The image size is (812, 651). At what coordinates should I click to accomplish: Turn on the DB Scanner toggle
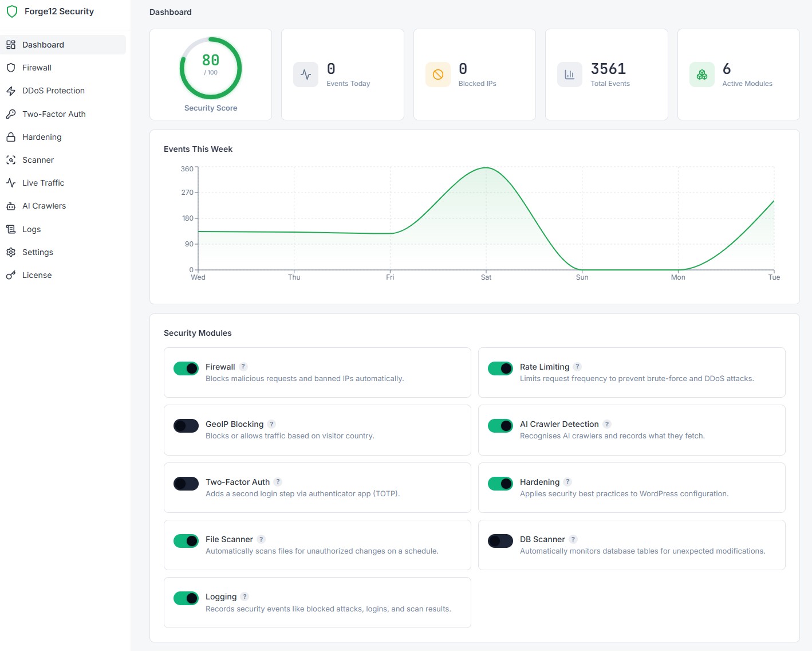(500, 541)
